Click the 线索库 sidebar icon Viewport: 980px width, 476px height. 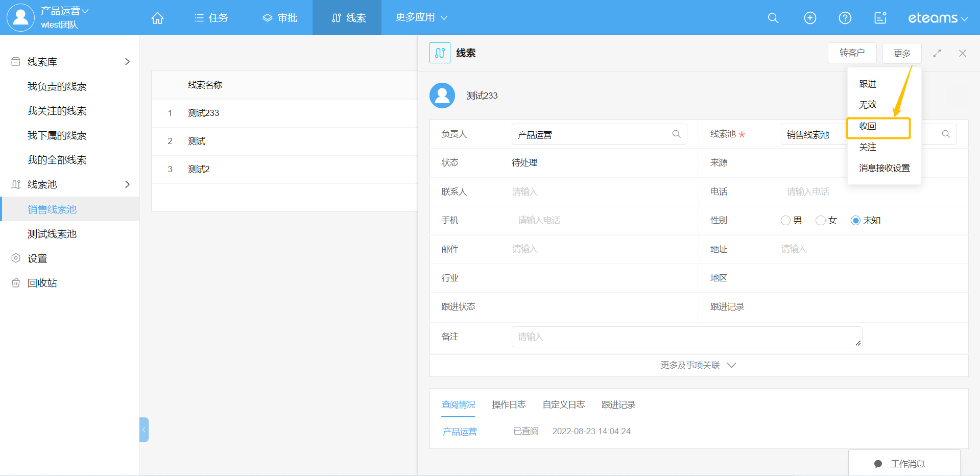[16, 61]
